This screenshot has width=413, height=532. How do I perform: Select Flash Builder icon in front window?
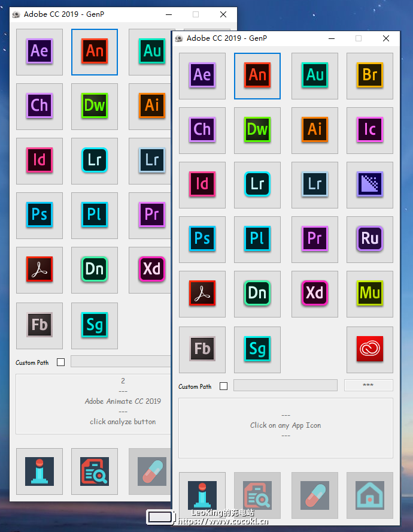(202, 350)
